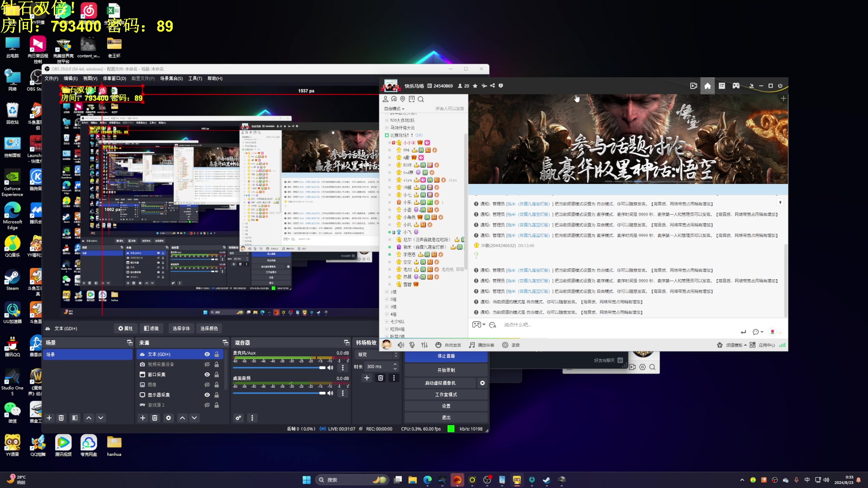Open 渐变 transition type dropdown
Viewport: 868px width, 488px height.
pos(377,355)
